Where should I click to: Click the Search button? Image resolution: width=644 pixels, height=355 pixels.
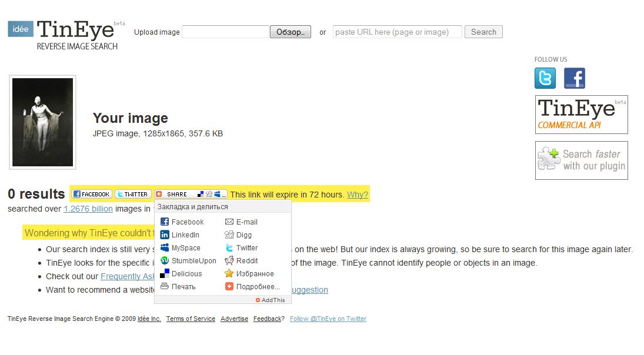coord(483,32)
